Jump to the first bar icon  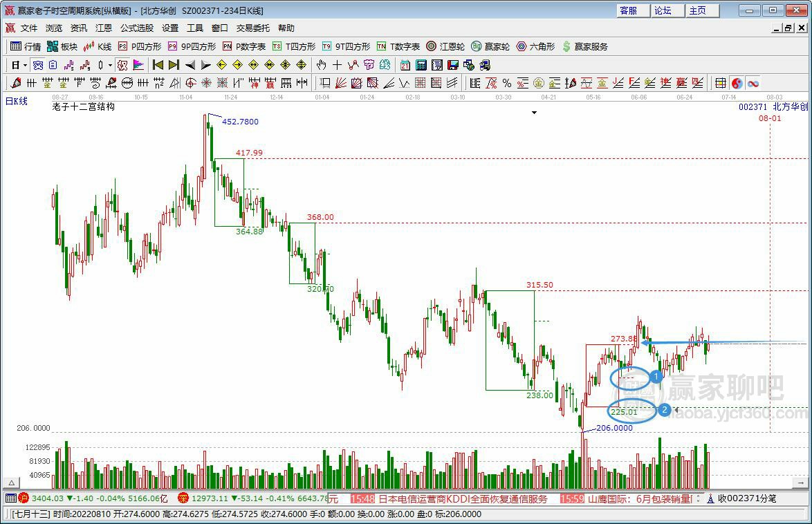click(158, 65)
